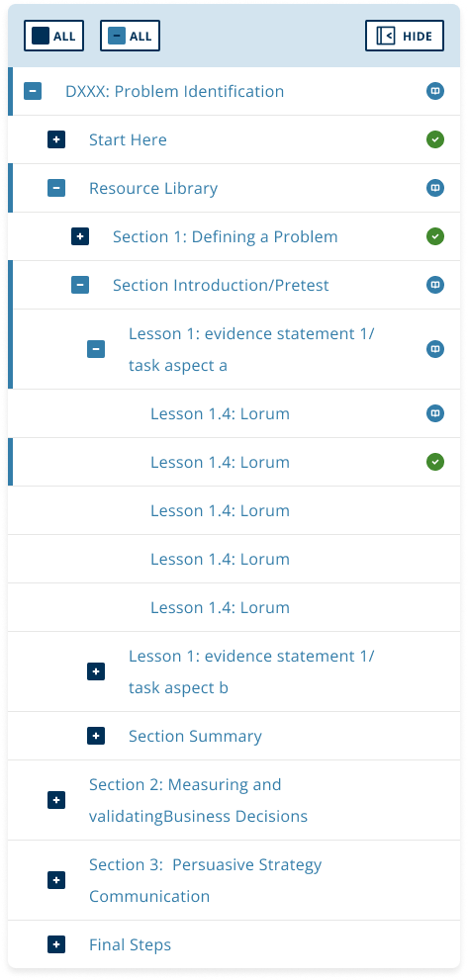Collapse all items with the minus ALL button
The height and width of the screenshot is (980, 468).
131,36
